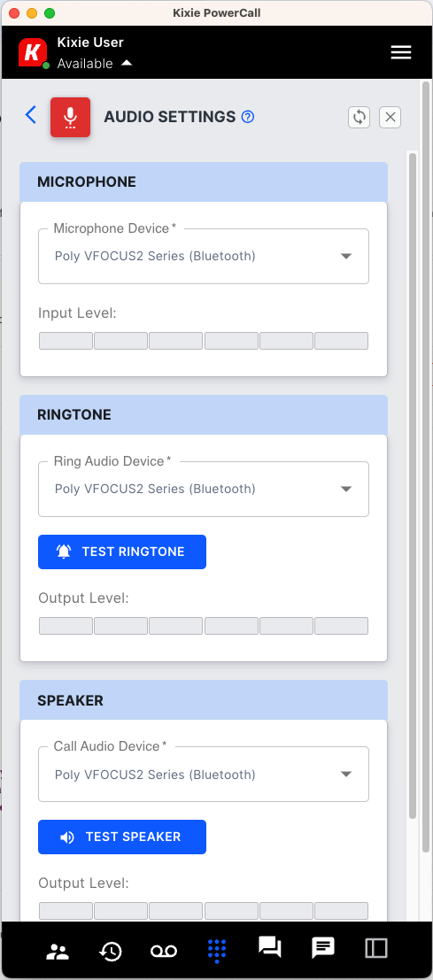Screen dimensions: 433x980
Task: Open the dialpad icon
Action: [x=217, y=950]
